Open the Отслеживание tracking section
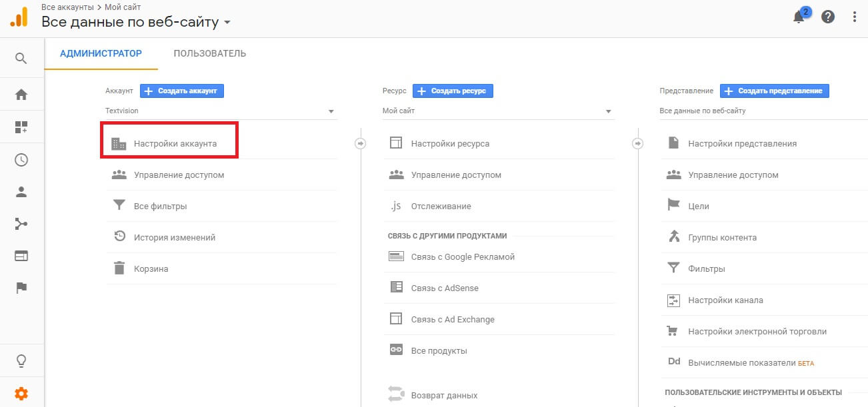Image resolution: width=868 pixels, height=407 pixels. (441, 206)
